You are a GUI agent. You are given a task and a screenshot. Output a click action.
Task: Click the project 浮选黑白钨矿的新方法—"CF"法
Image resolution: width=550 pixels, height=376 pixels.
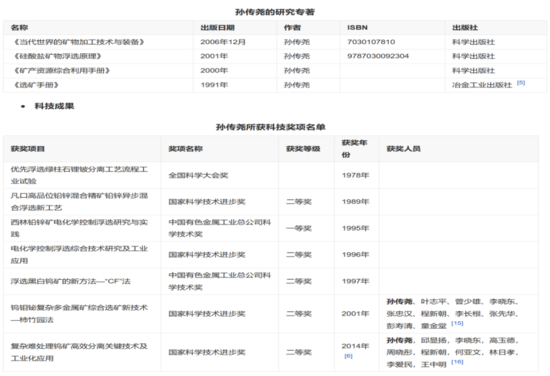click(71, 281)
